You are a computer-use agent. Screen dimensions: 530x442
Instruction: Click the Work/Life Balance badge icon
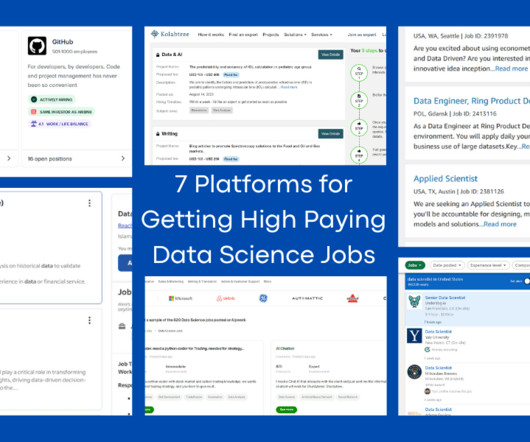[34, 124]
